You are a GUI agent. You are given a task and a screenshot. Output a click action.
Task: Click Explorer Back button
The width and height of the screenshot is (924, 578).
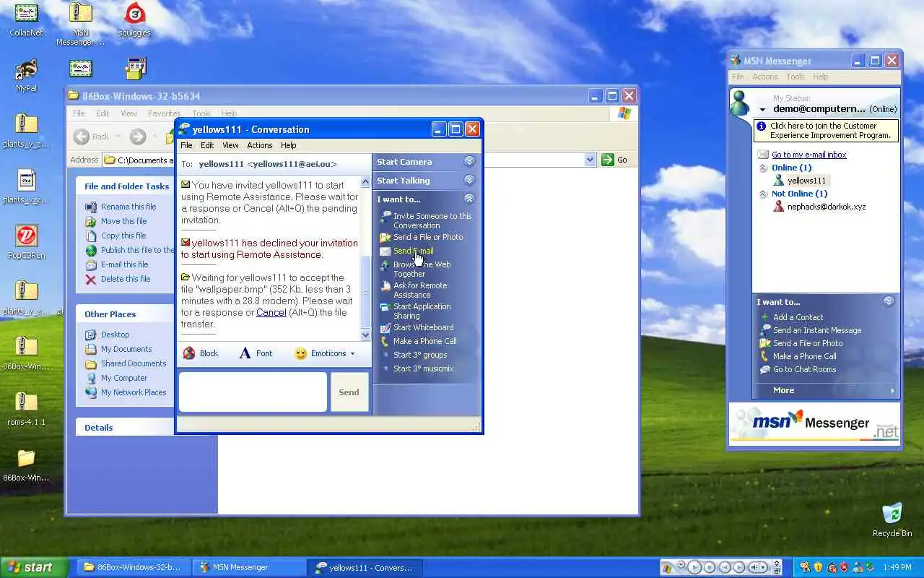tap(92, 137)
